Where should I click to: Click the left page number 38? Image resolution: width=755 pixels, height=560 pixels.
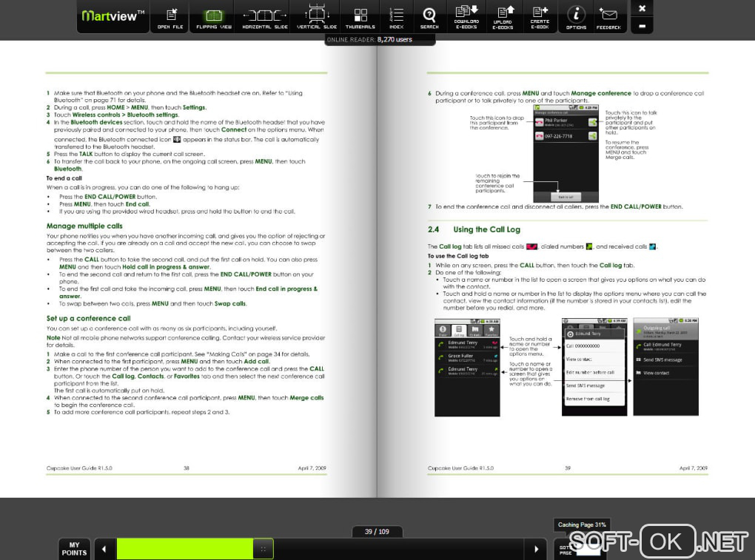pyautogui.click(x=187, y=468)
